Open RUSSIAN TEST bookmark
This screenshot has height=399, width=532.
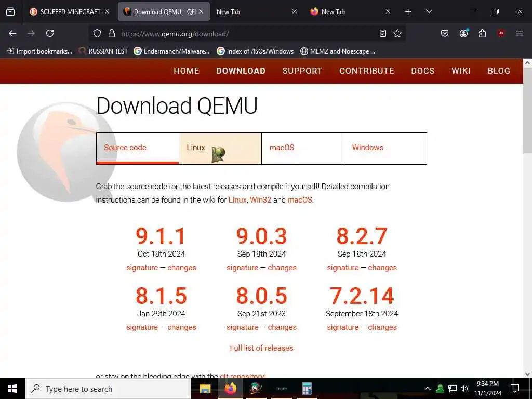click(103, 51)
